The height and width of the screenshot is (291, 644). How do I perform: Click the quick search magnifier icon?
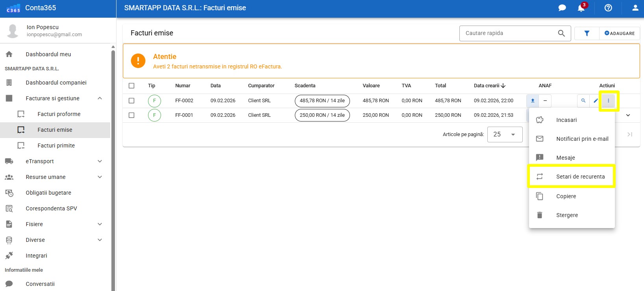[x=561, y=33]
